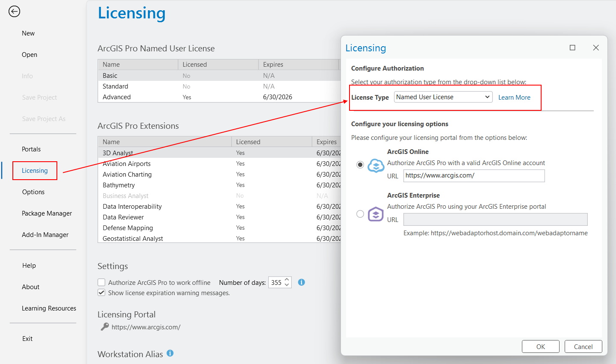Open the Learn More link
The height and width of the screenshot is (364, 616).
point(514,98)
